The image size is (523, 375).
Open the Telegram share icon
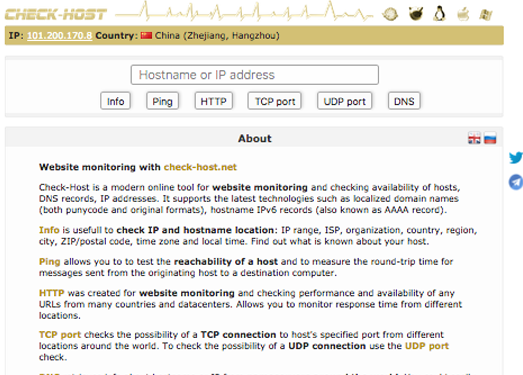point(516,182)
